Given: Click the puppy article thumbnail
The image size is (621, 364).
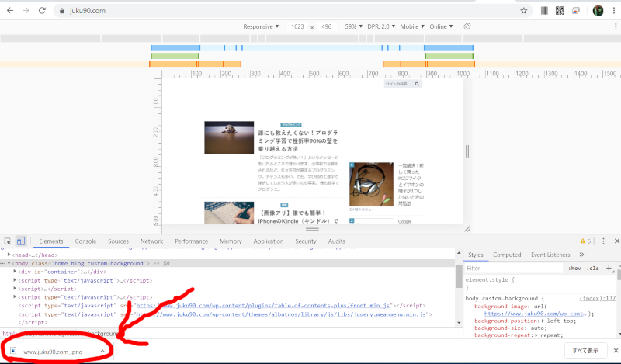Looking at the screenshot, I should pyautogui.click(x=229, y=137).
